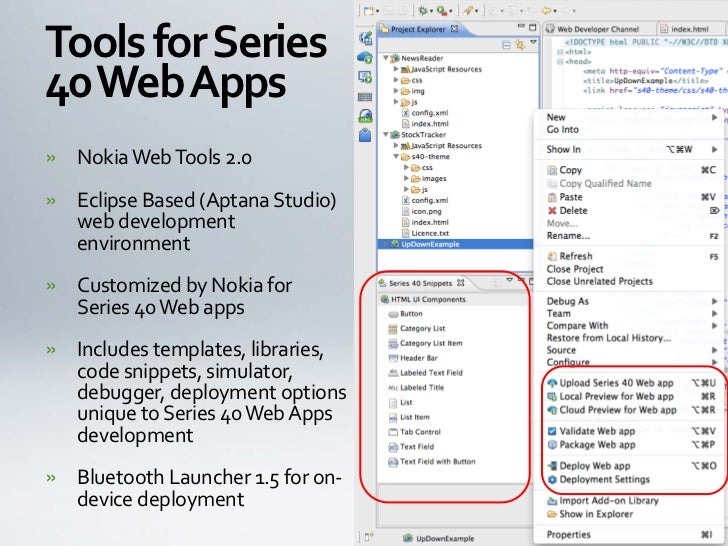Image resolution: width=728 pixels, height=546 pixels.
Task: Insert the Labeled Text Field snippet
Action: tap(425, 373)
